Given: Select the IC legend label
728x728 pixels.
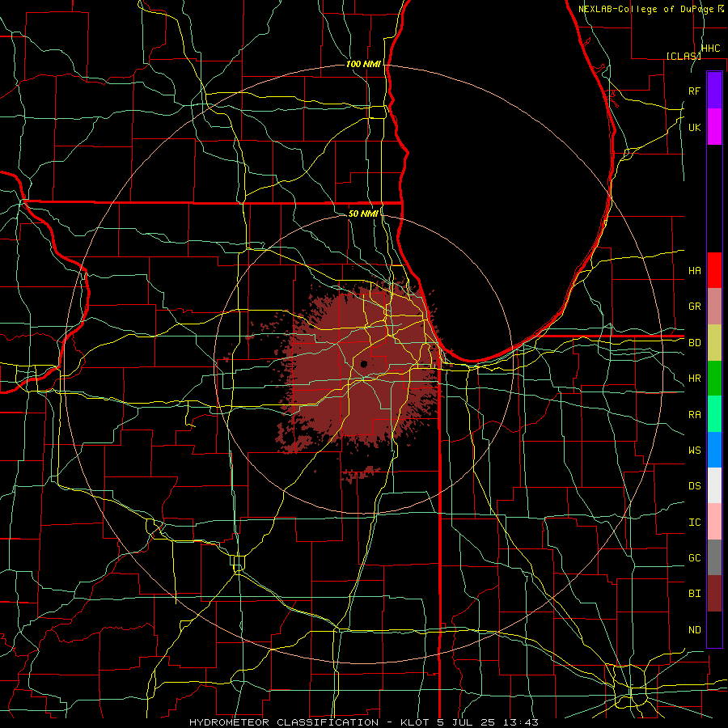Looking at the screenshot, I should tap(695, 523).
